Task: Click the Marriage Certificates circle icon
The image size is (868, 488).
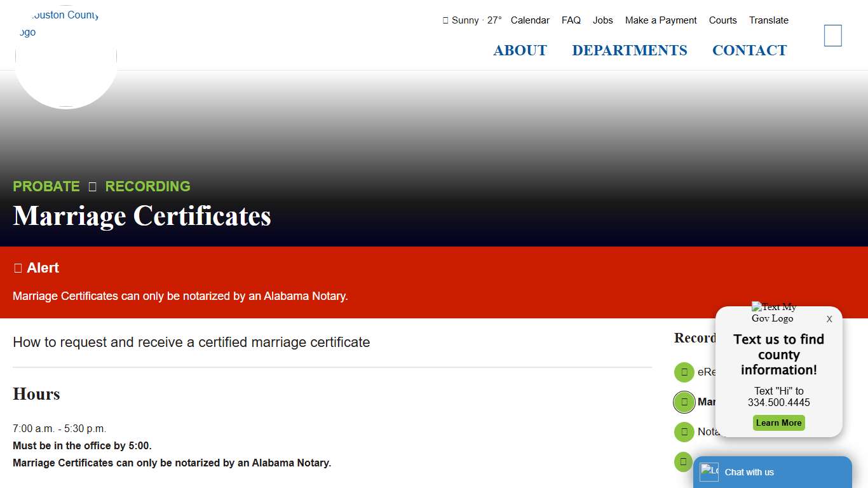Action: point(684,402)
